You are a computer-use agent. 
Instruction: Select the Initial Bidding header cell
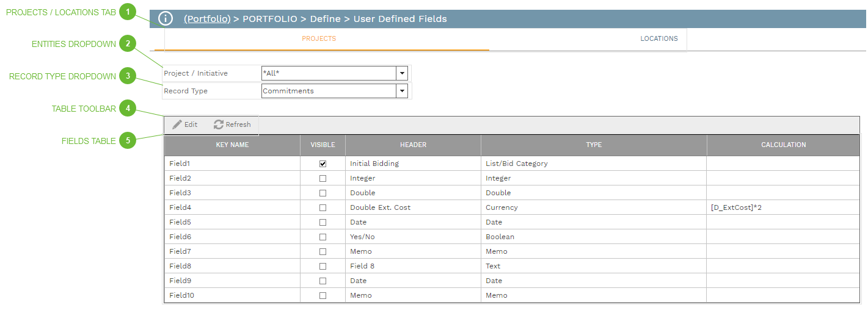pyautogui.click(x=374, y=164)
